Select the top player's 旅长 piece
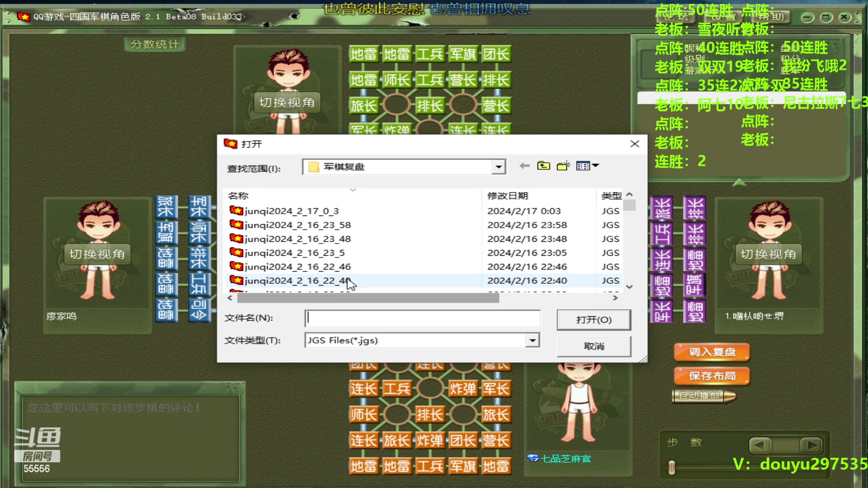Viewport: 868px width, 488px height. [x=363, y=106]
